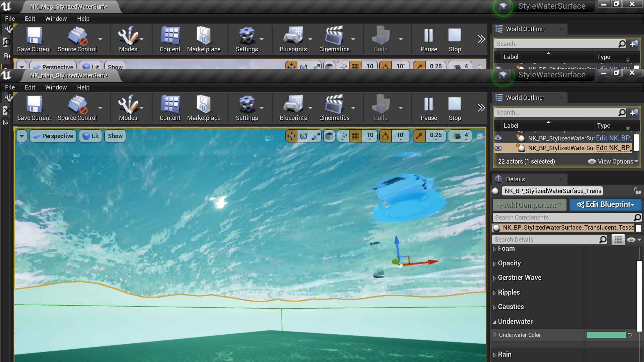644x362 pixels.
Task: Expand the Caustics section
Action: (494, 307)
